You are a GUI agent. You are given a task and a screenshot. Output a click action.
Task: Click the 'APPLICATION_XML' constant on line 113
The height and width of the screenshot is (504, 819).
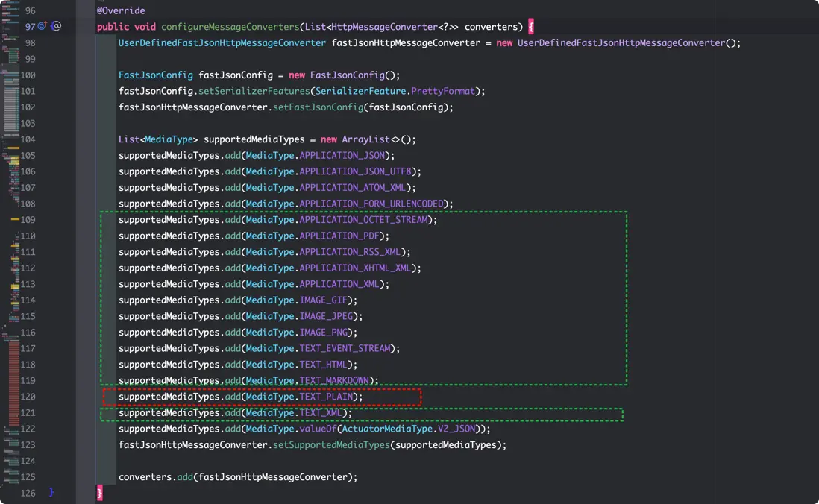[x=339, y=284]
